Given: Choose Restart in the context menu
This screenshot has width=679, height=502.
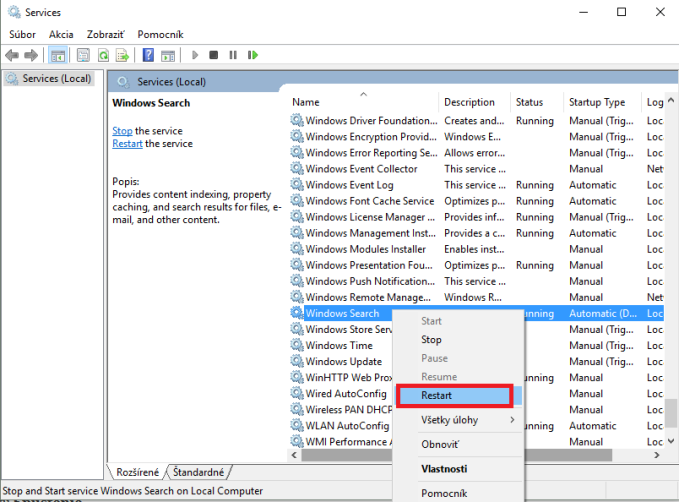Looking at the screenshot, I should [x=458, y=395].
